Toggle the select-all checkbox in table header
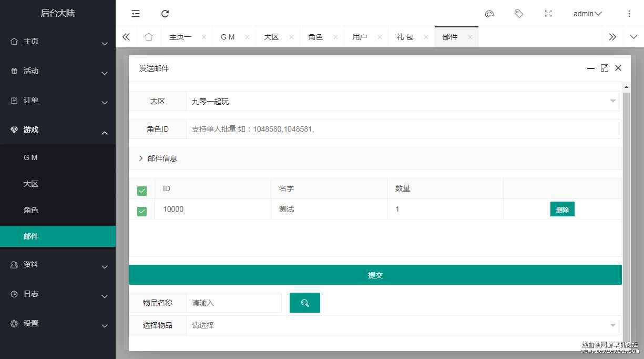This screenshot has width=644, height=359. [x=142, y=191]
